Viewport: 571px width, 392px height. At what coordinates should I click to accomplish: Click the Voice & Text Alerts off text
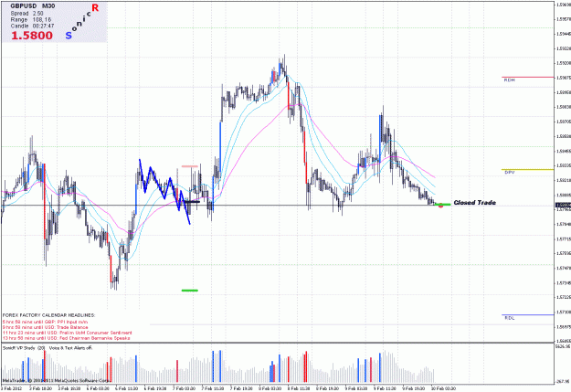(70, 348)
